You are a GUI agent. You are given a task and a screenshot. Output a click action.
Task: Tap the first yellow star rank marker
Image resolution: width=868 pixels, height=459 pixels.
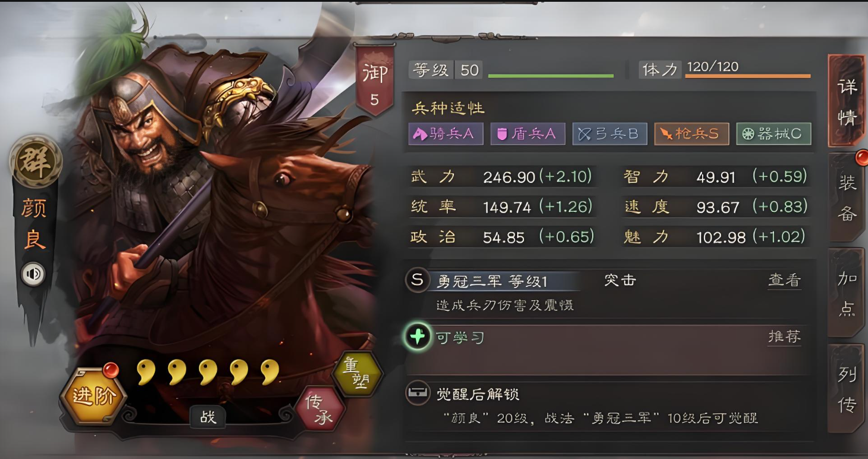(146, 372)
